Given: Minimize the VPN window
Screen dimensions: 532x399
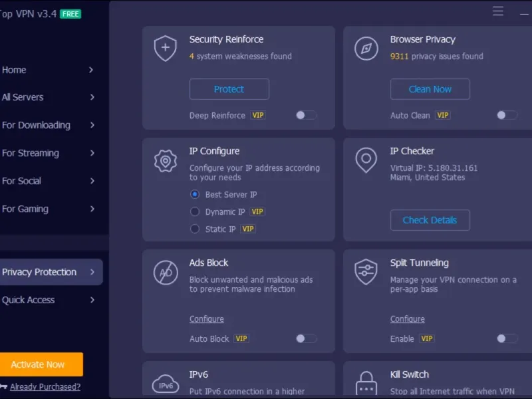Looking at the screenshot, I should click(x=525, y=14).
